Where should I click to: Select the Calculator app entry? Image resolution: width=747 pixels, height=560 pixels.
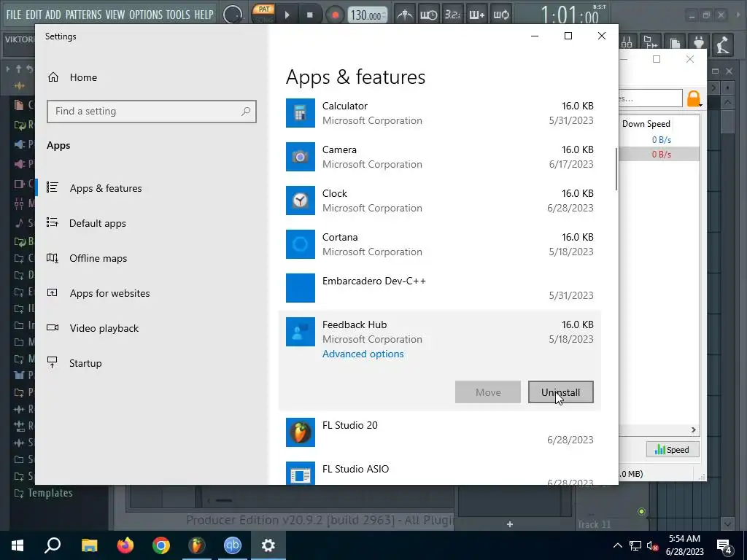[440, 113]
